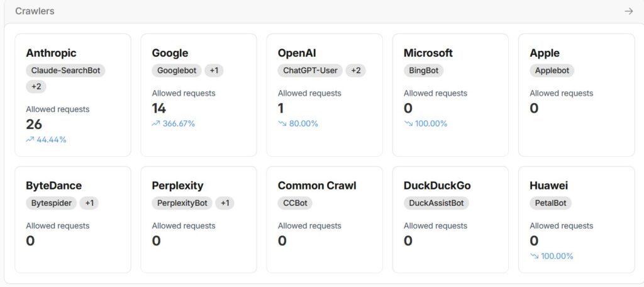
Task: Click the Common Crawl card title
Action: click(x=317, y=186)
